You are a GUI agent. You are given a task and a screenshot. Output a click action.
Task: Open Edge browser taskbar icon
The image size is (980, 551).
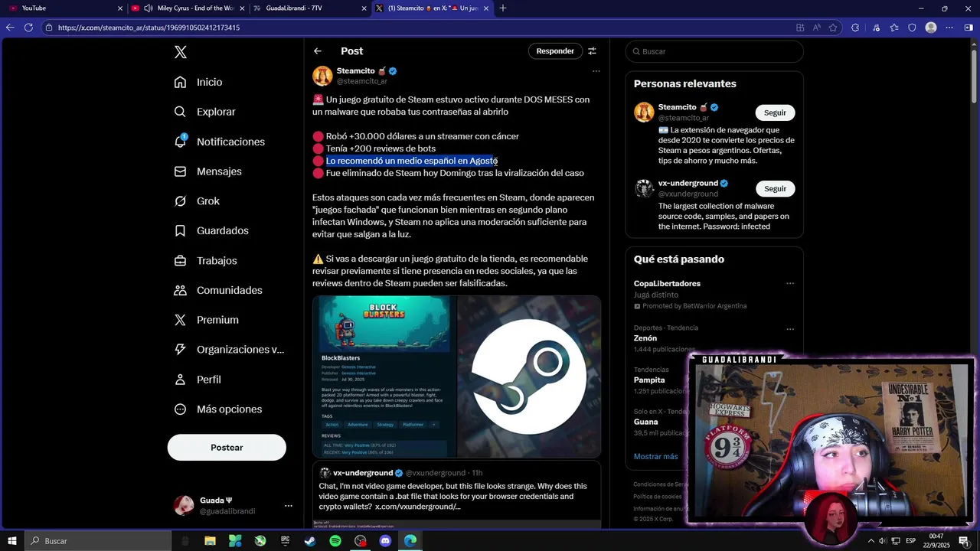coord(410,541)
